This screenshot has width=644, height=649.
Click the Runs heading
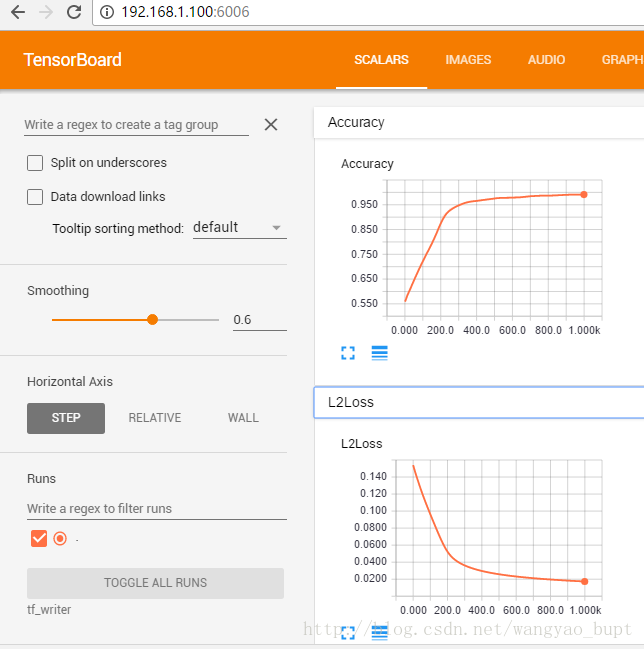pos(41,478)
